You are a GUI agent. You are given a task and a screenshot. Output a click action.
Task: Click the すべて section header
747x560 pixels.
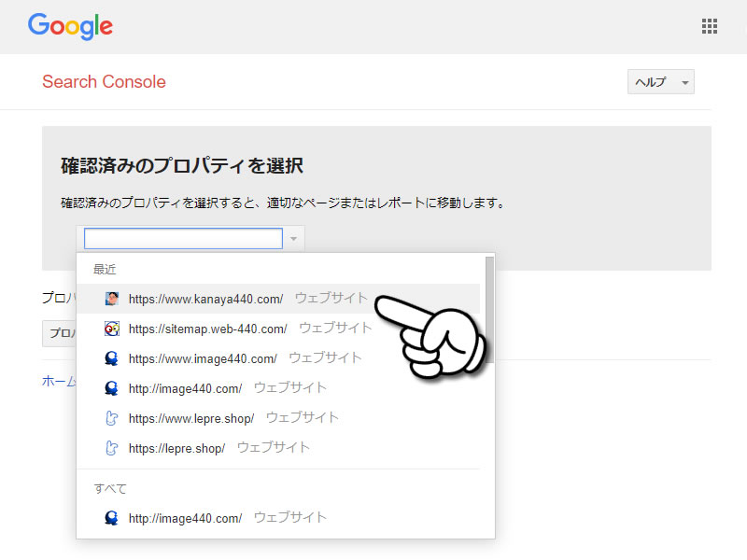[110, 488]
